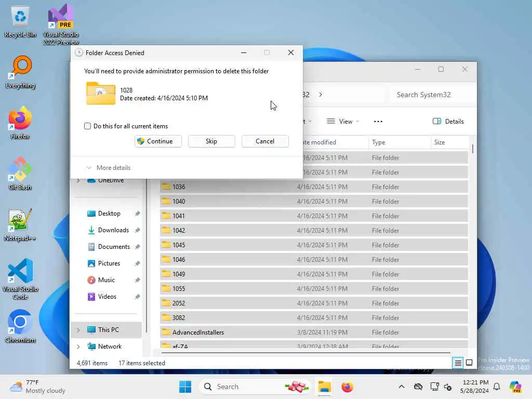Open the Everything search desktop icon

[x=20, y=72]
